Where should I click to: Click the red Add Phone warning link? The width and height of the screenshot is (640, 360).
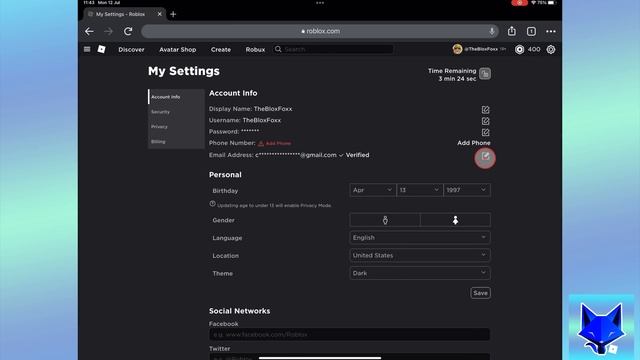click(275, 143)
